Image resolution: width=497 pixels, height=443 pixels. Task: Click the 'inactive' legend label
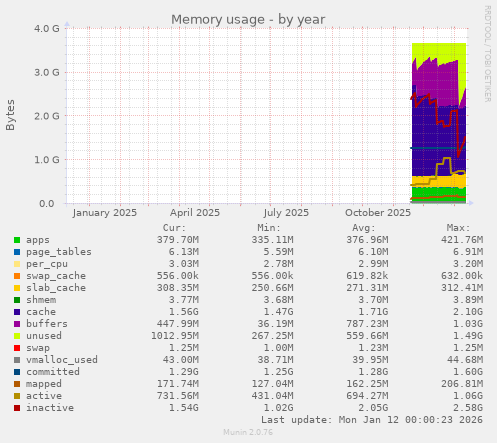(x=50, y=408)
